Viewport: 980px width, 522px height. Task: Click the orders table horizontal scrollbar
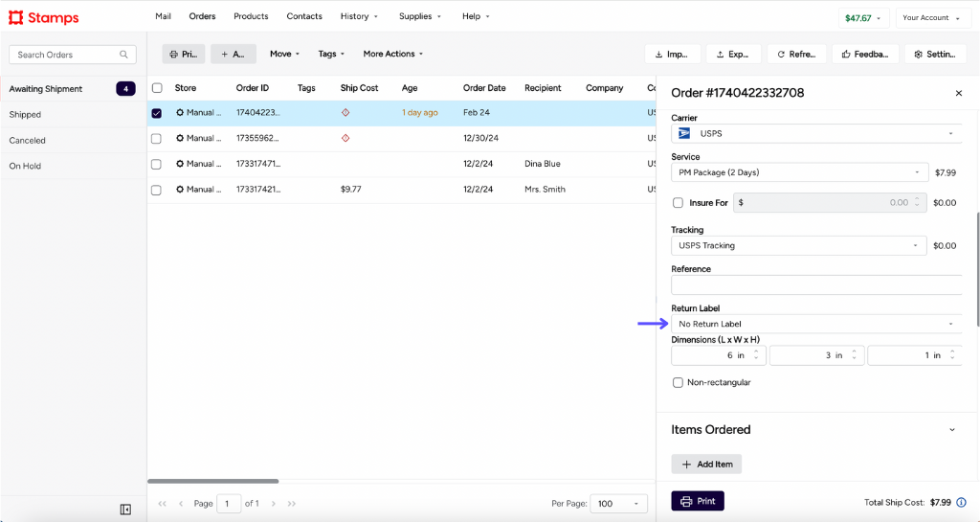[x=213, y=481]
